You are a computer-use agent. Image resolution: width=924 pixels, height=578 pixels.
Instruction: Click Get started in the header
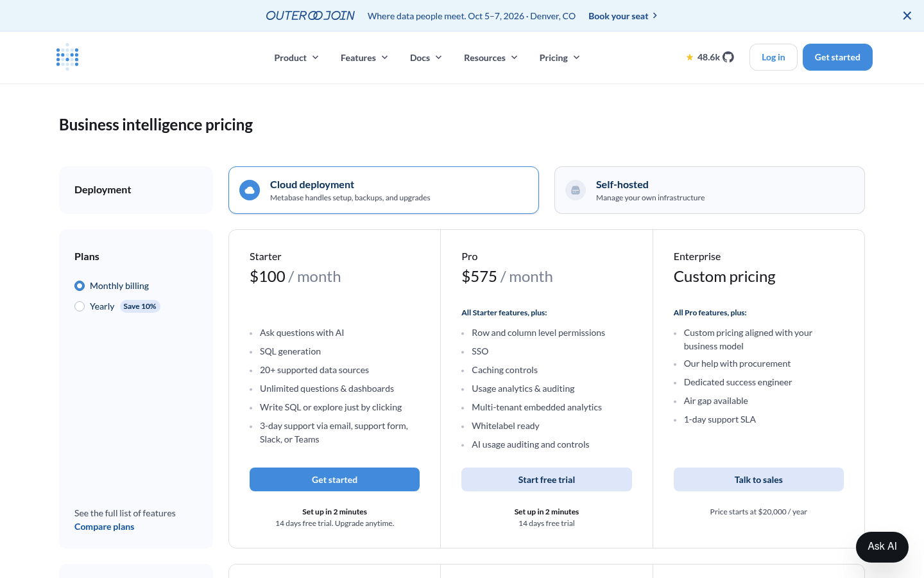coord(837,57)
